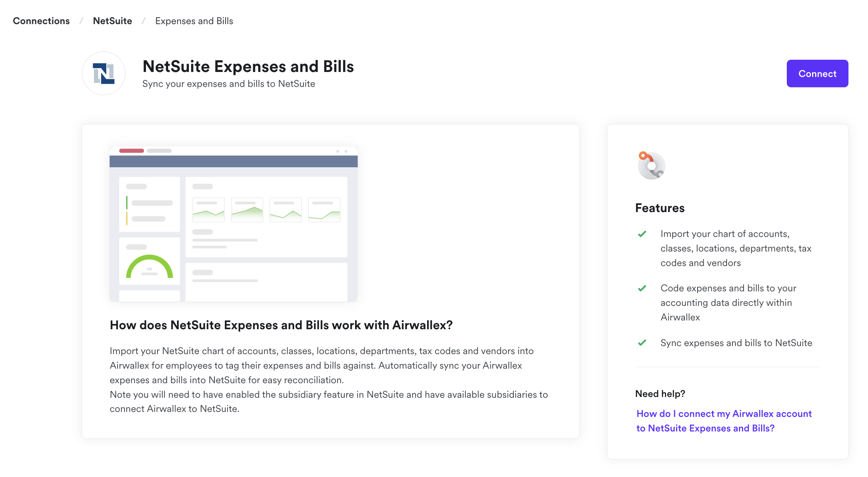Click the NetSuite logo icon
Viewport: 868px width, 477px height.
[103, 74]
